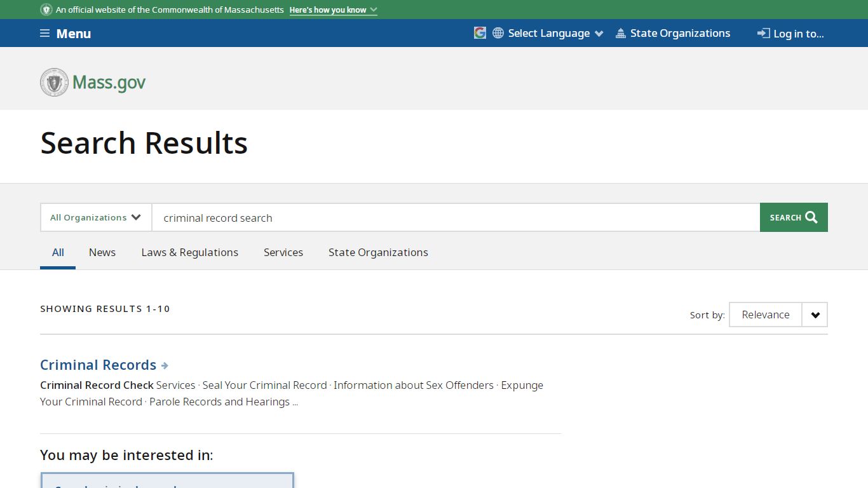Click the small seal icon in the official banner
Image resolution: width=868 pixels, height=488 pixels.
click(x=46, y=10)
